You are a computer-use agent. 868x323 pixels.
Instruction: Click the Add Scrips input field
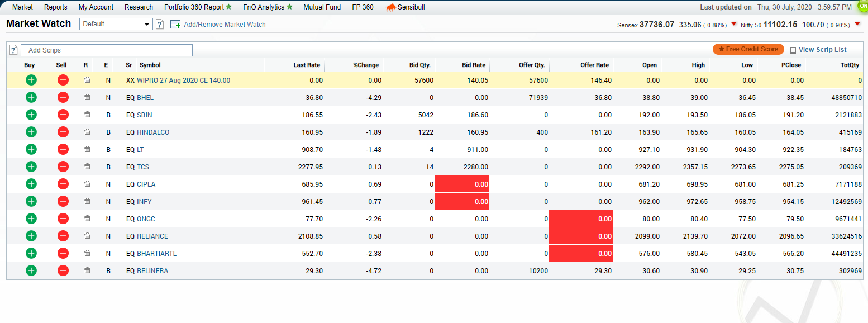(106, 50)
